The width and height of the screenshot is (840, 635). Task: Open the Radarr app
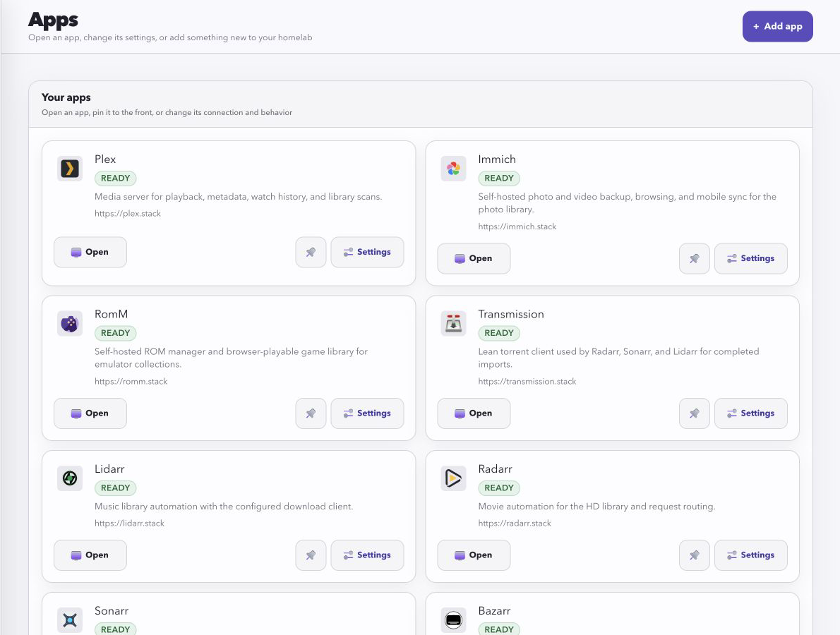tap(474, 555)
